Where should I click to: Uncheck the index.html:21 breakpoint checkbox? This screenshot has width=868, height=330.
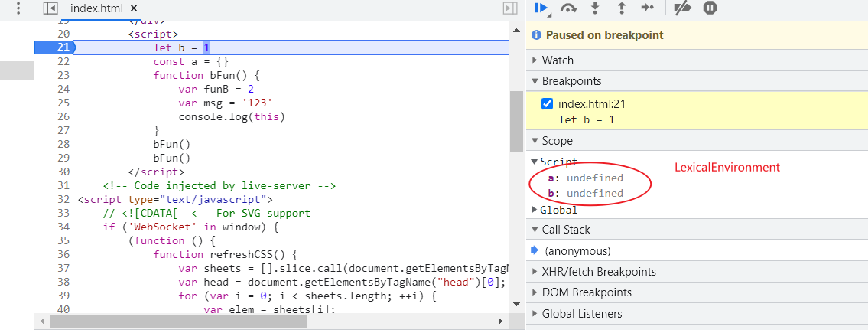pos(547,103)
